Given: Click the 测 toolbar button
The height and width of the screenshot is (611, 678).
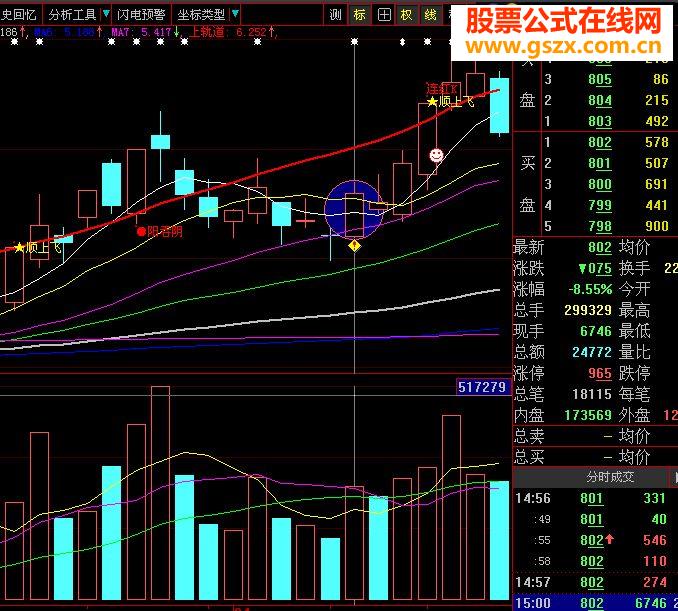Looking at the screenshot, I should [x=335, y=15].
